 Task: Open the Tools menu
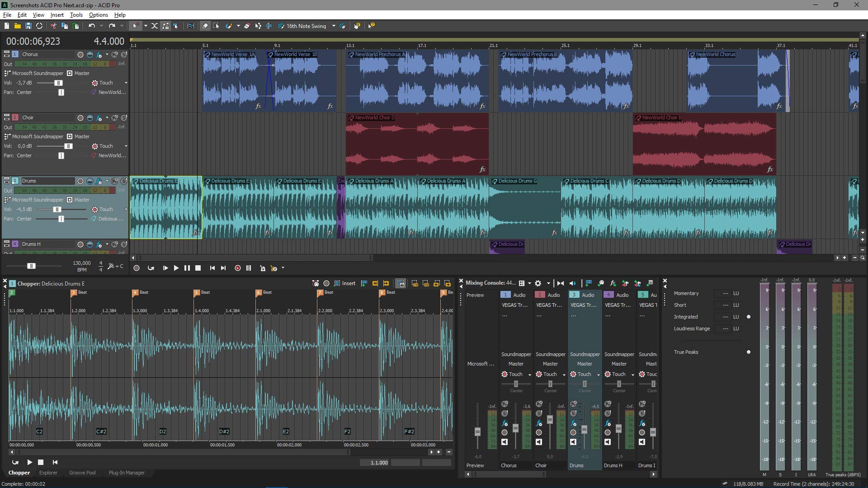tap(76, 14)
